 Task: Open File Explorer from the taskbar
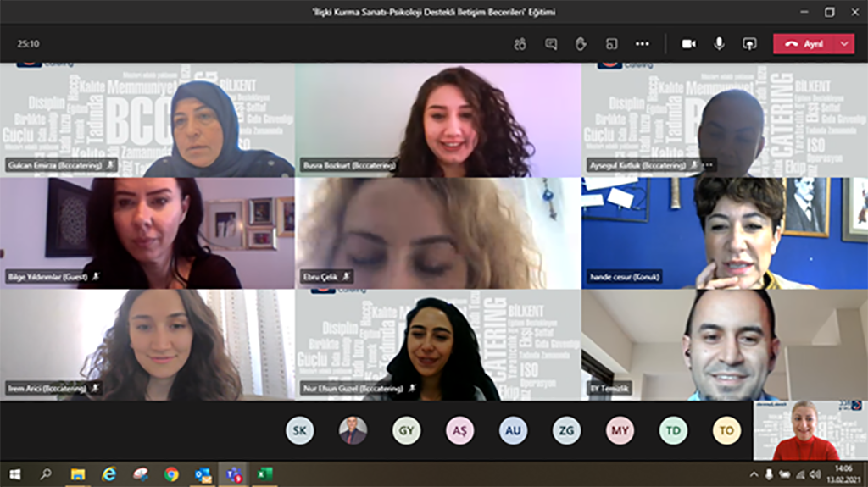click(77, 474)
